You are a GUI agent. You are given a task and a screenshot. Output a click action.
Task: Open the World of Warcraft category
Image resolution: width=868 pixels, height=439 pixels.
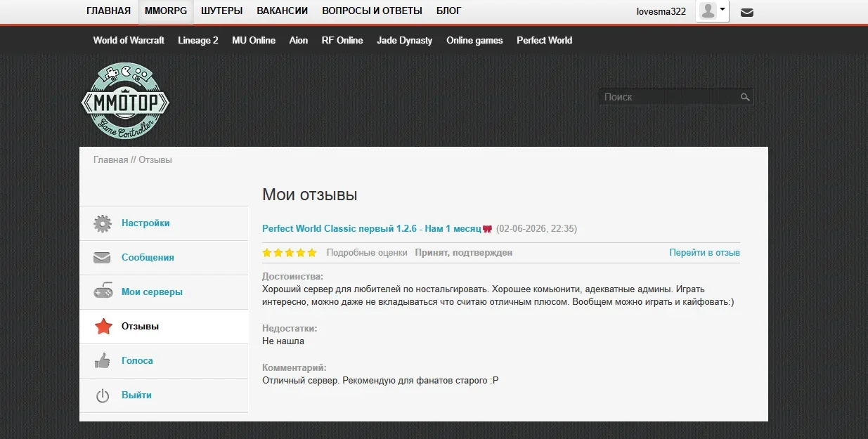[129, 40]
